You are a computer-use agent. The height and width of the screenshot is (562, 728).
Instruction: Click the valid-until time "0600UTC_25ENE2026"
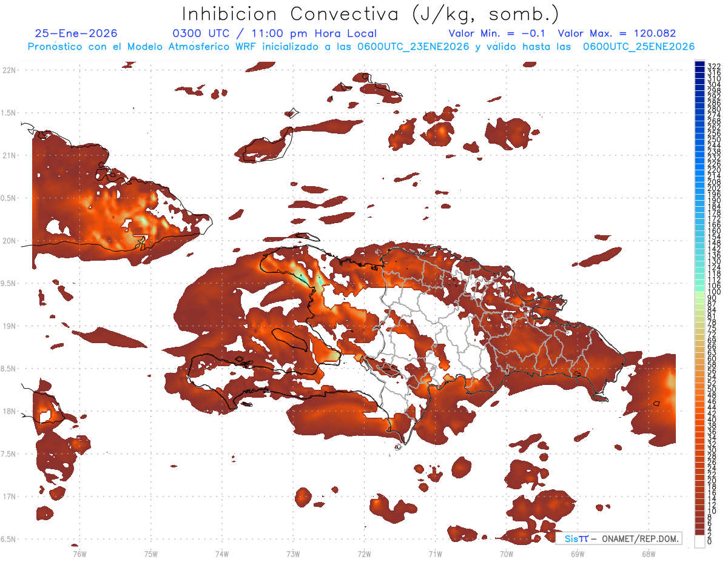point(638,46)
